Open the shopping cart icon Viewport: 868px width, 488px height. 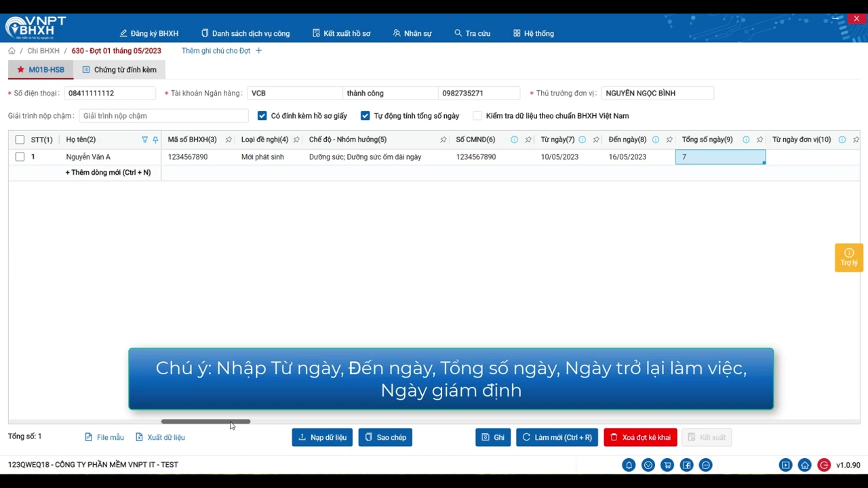pos(667,465)
